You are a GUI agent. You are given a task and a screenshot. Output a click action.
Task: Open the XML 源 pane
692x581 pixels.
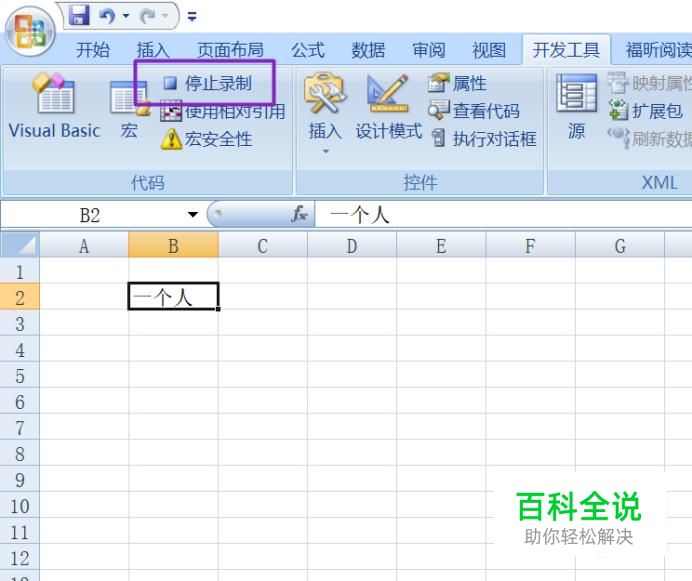[576, 107]
